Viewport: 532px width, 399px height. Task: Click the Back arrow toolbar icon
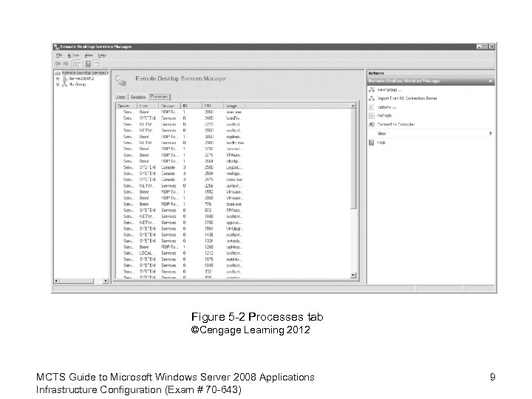tap(58, 64)
